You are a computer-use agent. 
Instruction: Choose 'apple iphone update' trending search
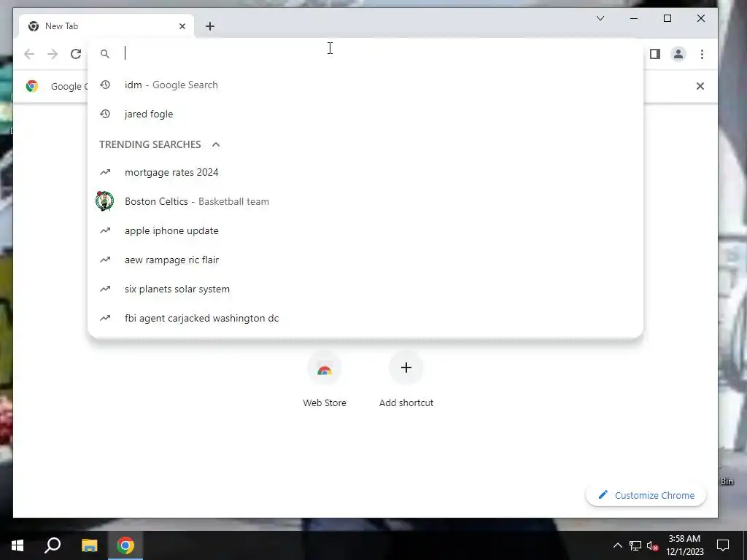pyautogui.click(x=365, y=230)
